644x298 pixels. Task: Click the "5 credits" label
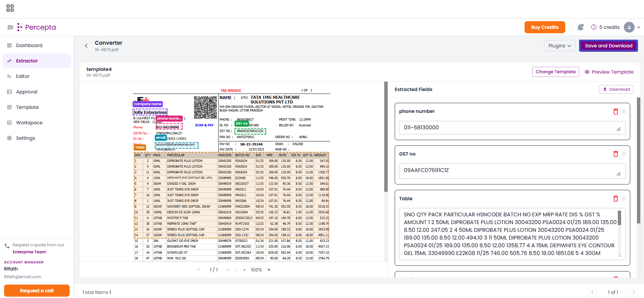(x=609, y=27)
